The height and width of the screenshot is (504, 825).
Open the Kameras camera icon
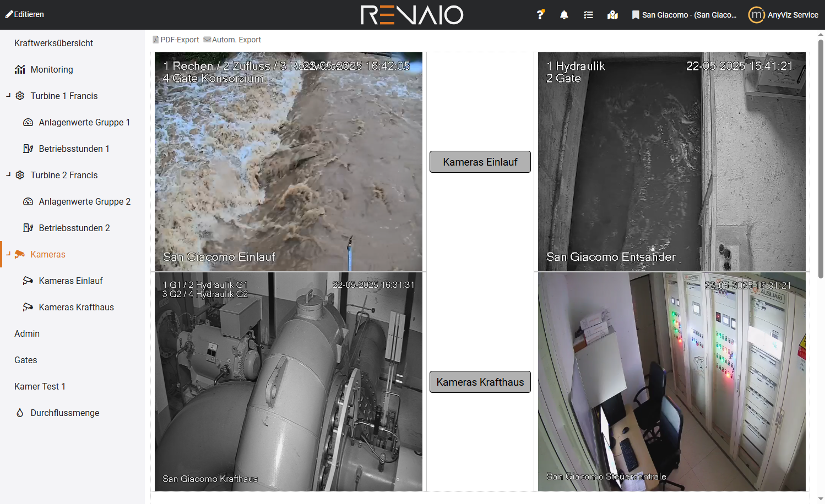pos(20,254)
